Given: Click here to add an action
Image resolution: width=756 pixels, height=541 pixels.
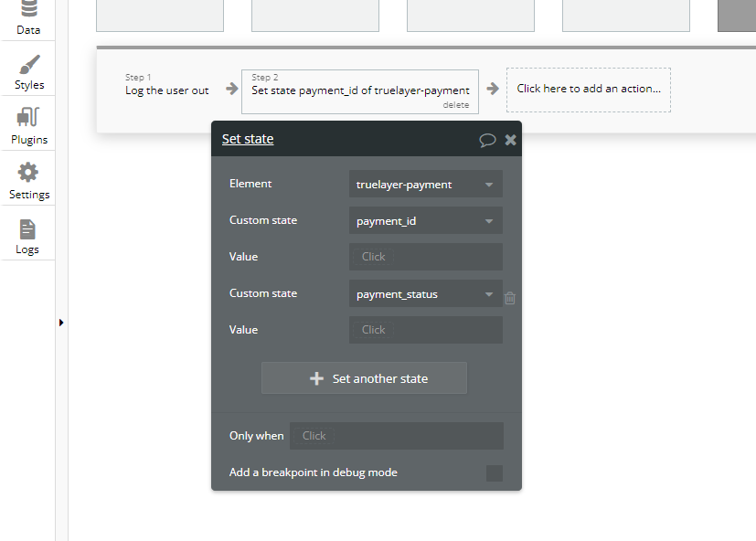Looking at the screenshot, I should (588, 90).
